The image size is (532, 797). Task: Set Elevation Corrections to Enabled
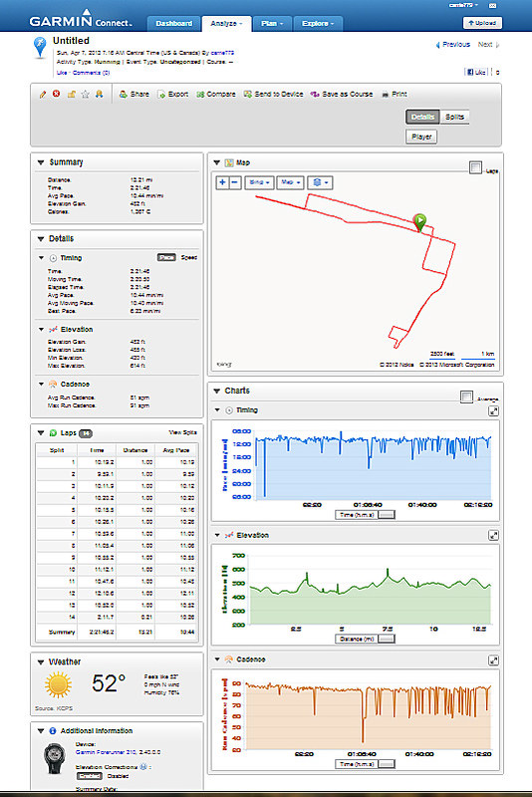point(90,776)
